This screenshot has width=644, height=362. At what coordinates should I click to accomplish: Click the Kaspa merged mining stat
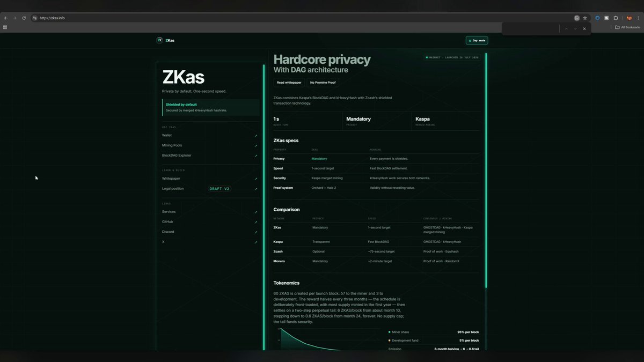(445, 121)
